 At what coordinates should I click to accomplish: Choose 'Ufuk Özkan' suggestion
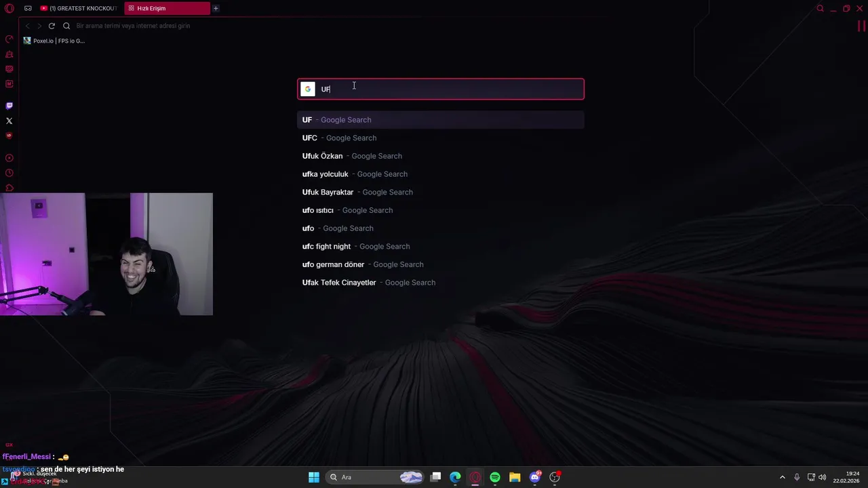coord(441,156)
